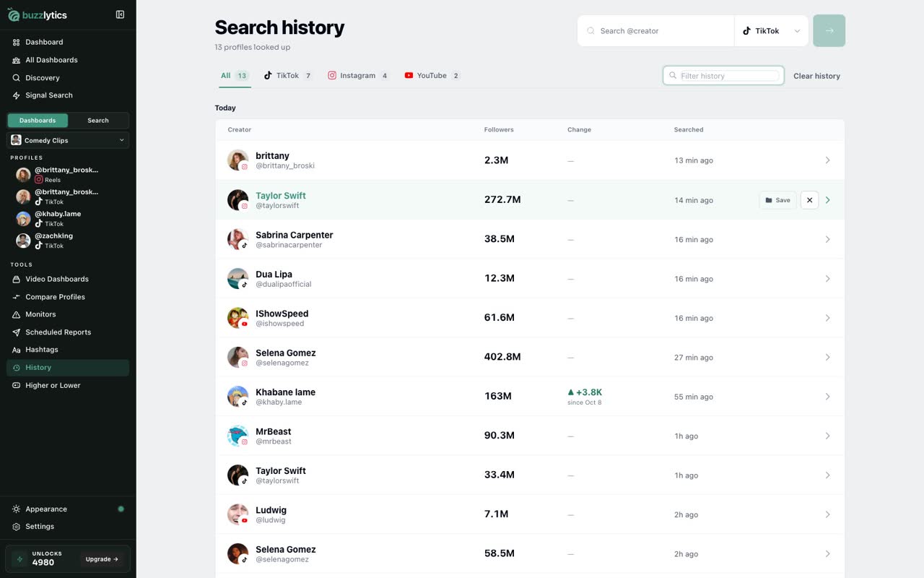Click the Filter history field
The width and height of the screenshot is (924, 578).
[x=723, y=76]
